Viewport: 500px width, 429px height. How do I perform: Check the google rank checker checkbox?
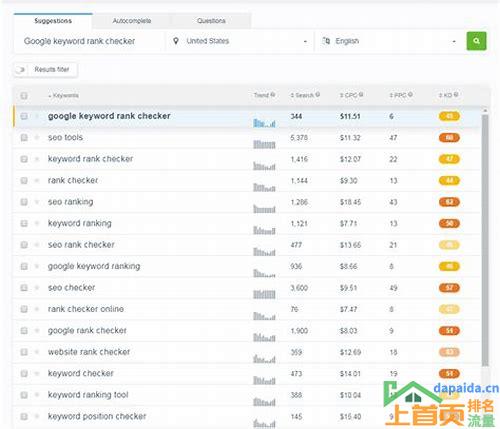pyautogui.click(x=24, y=331)
